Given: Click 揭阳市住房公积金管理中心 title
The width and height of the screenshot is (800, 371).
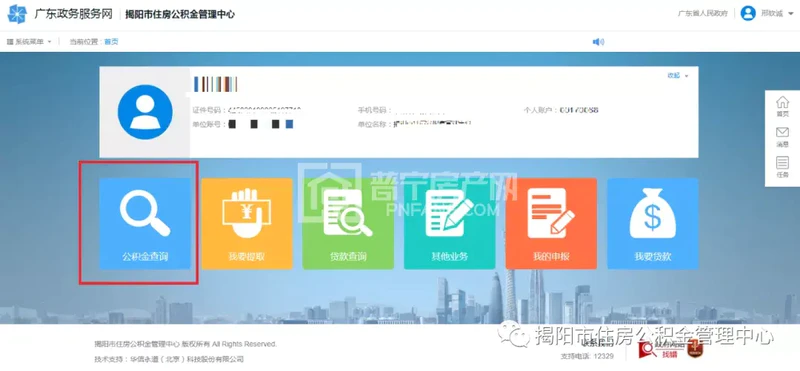Looking at the screenshot, I should (x=180, y=14).
